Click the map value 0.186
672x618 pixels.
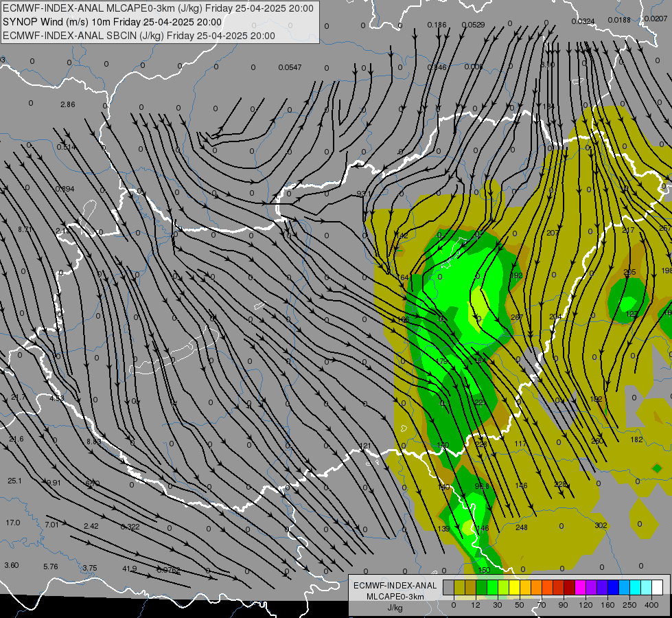coord(437,25)
